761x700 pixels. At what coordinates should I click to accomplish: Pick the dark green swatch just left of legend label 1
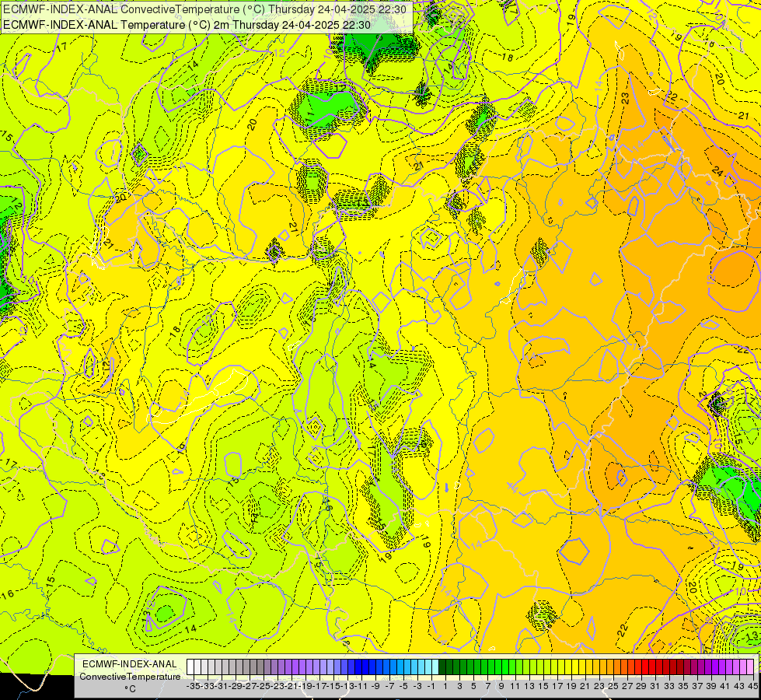(442, 667)
